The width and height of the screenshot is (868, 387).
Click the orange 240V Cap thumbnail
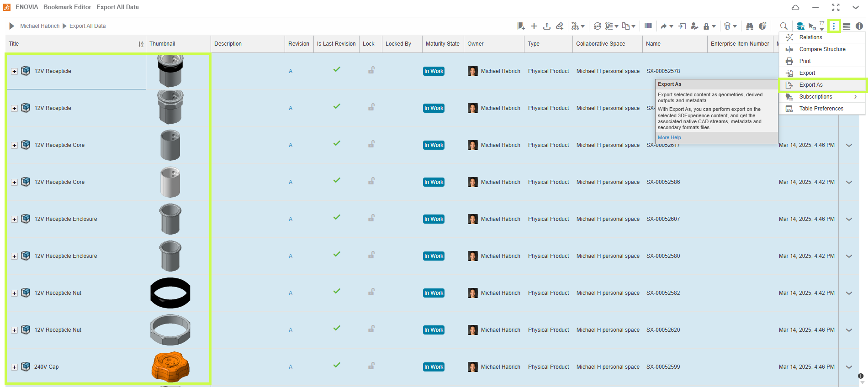pos(170,366)
